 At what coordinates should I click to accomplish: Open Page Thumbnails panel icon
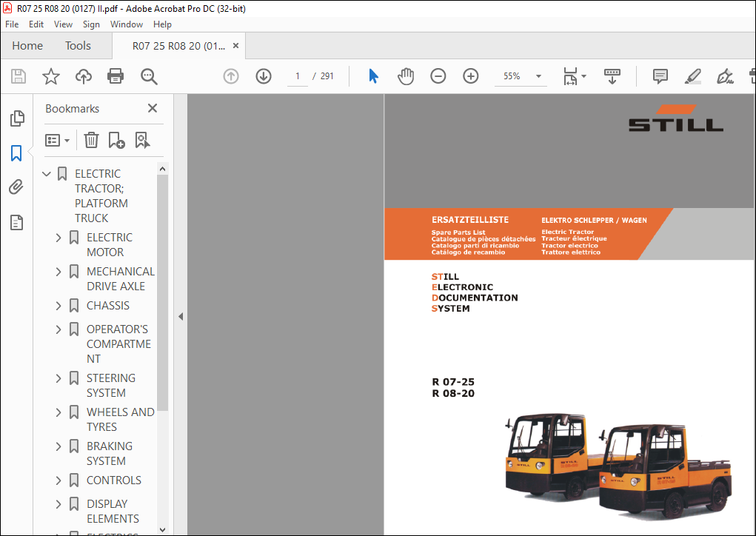pos(17,118)
